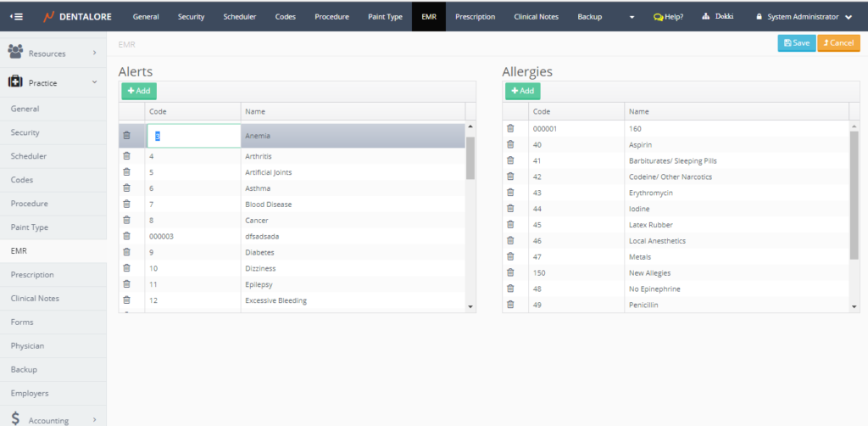Screen dimensions: 868x426
Task: Click trash icon beside Aspirin allergy
Action: coord(510,144)
